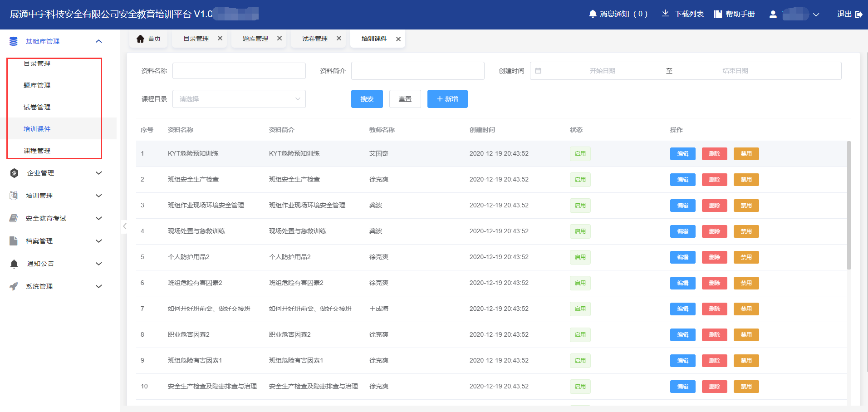Click the 培训管理 sidebar icon
Viewport: 868px width, 412px height.
pos(14,196)
